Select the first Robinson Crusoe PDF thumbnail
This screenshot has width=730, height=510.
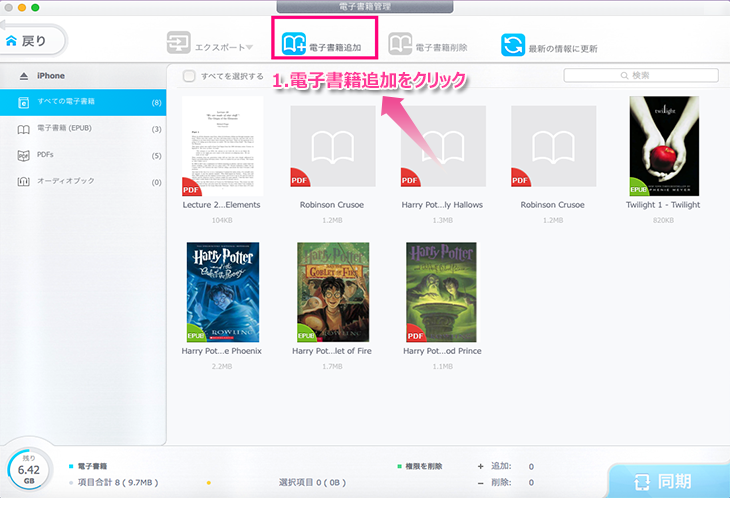[333, 146]
